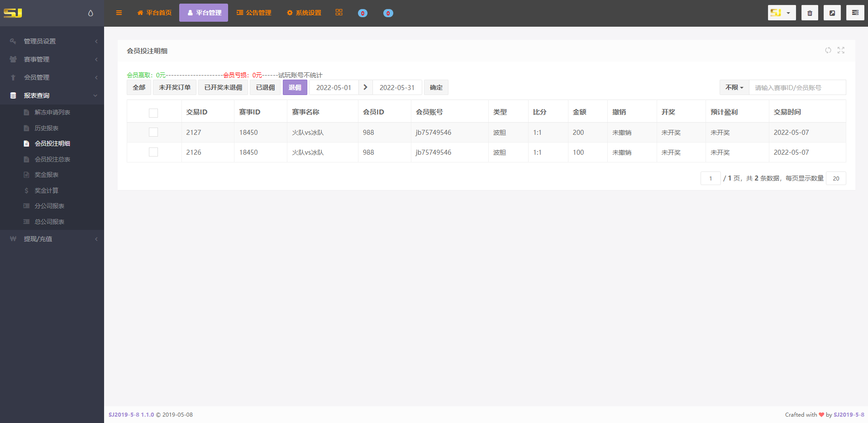Check the checkbox for transaction 2126

point(153,152)
